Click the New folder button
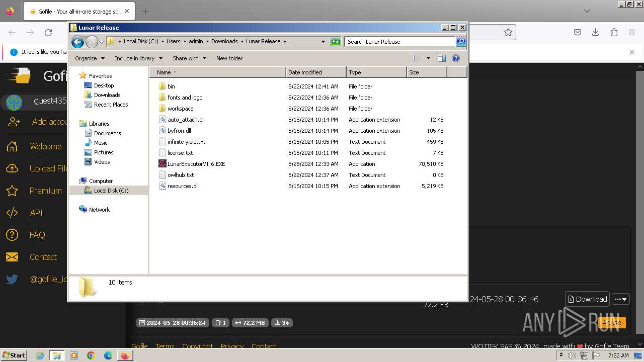The height and width of the screenshot is (362, 644). tap(229, 58)
